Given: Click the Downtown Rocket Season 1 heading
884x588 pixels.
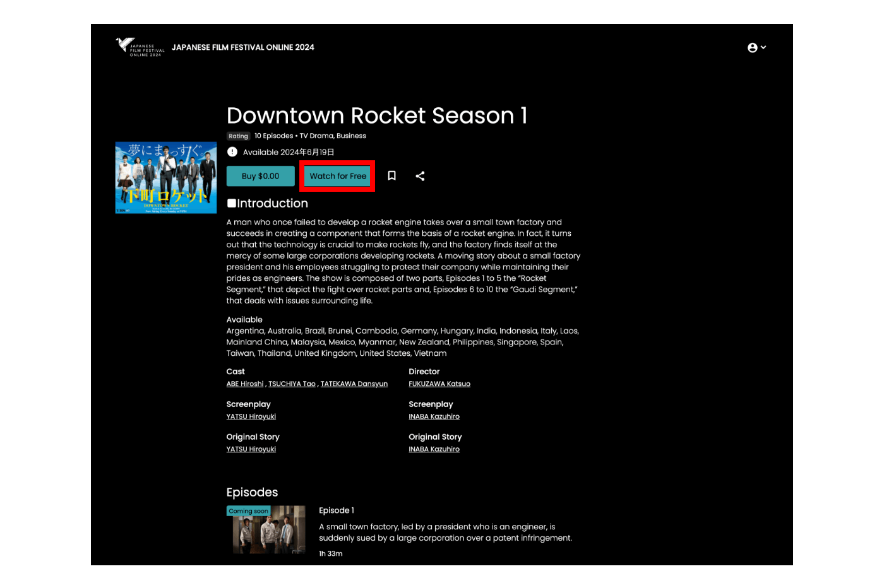Looking at the screenshot, I should [x=377, y=115].
